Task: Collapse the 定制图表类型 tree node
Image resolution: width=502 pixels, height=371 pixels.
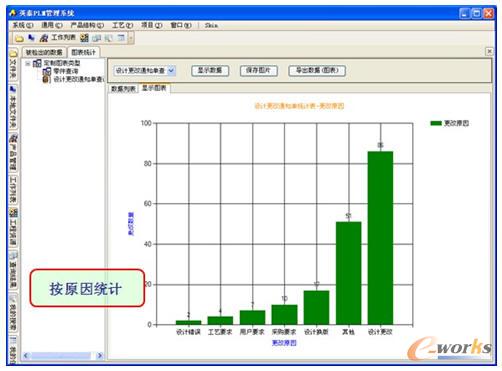Action: point(28,63)
